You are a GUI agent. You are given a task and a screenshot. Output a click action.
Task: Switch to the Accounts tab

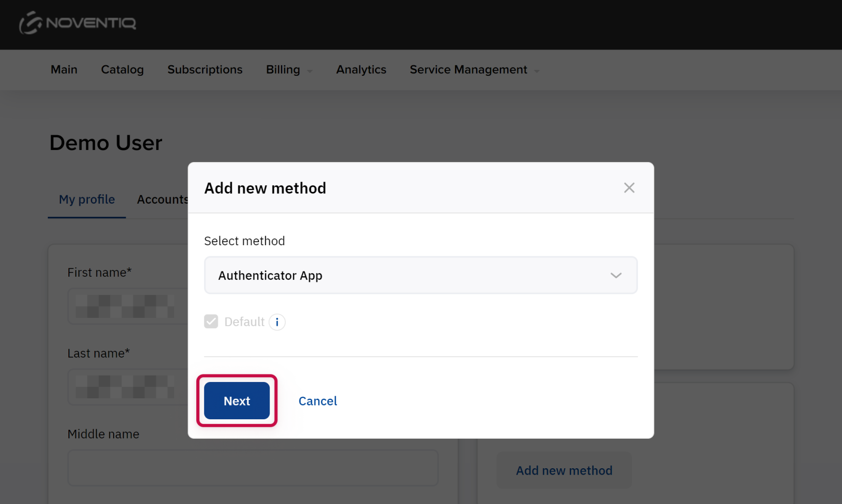click(162, 200)
